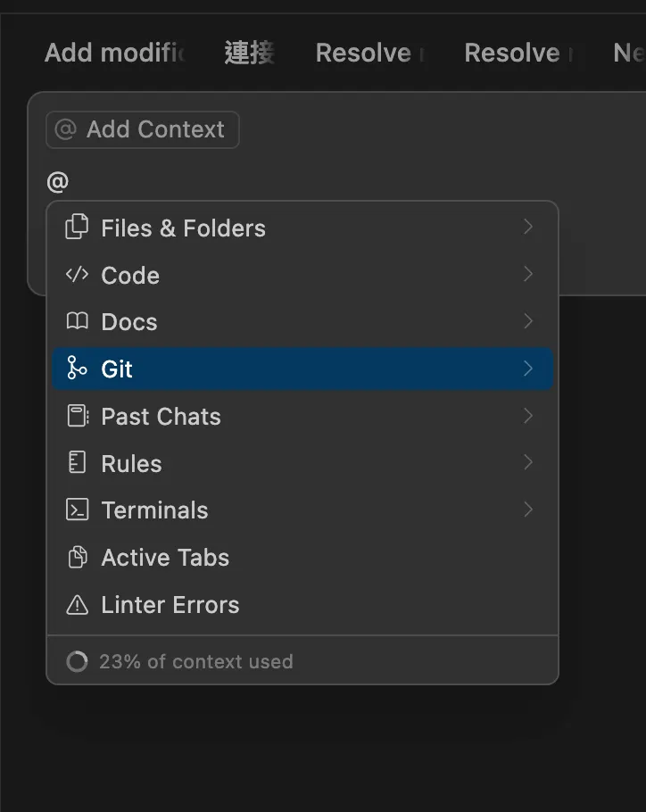
Task: Click the chat input field with @
Action: pos(268,182)
